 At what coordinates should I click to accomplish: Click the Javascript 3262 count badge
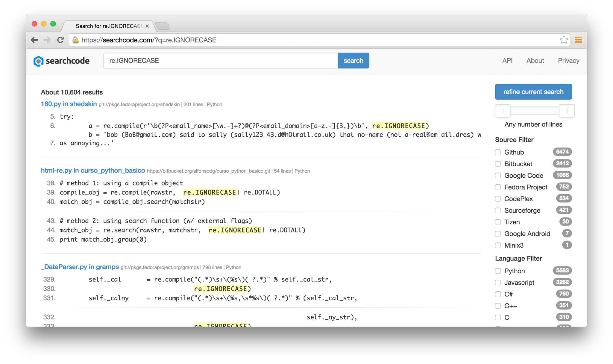point(562,282)
